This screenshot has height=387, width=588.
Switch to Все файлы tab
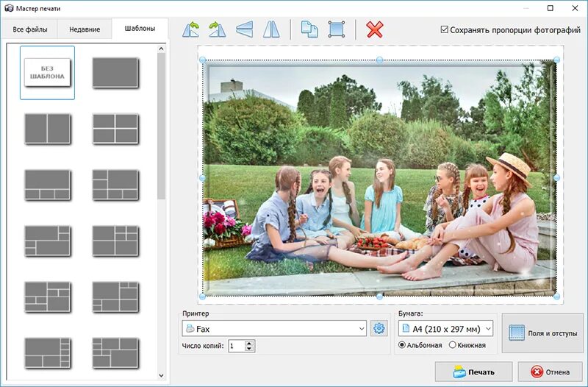[x=29, y=29]
